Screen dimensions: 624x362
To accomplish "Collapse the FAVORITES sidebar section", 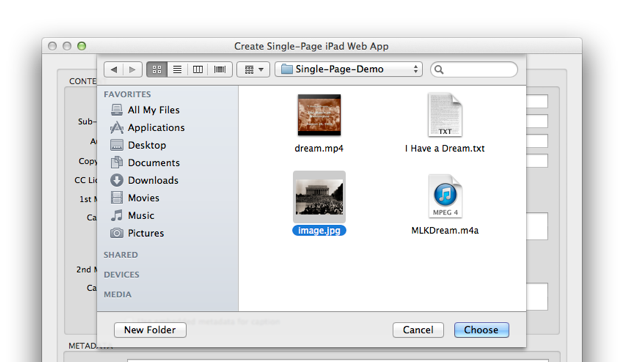I will 127,94.
